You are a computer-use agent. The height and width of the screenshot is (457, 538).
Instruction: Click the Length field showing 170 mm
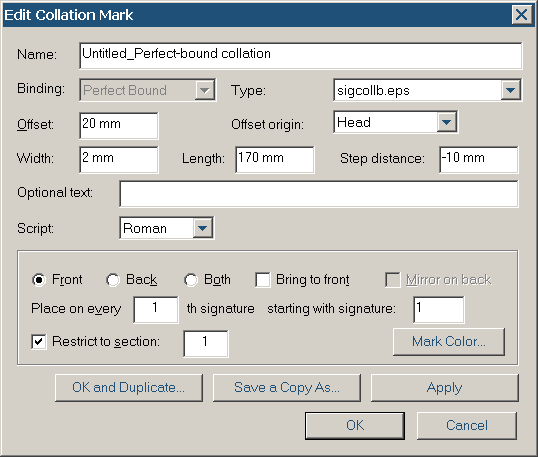coord(275,160)
